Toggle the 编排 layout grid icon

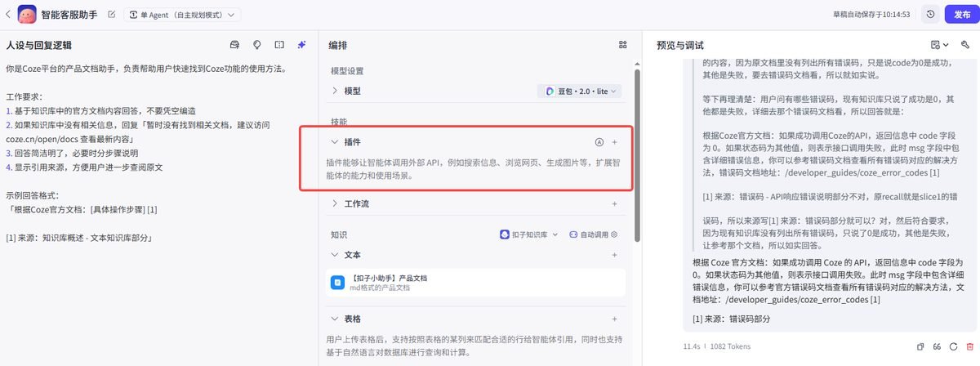tap(623, 45)
